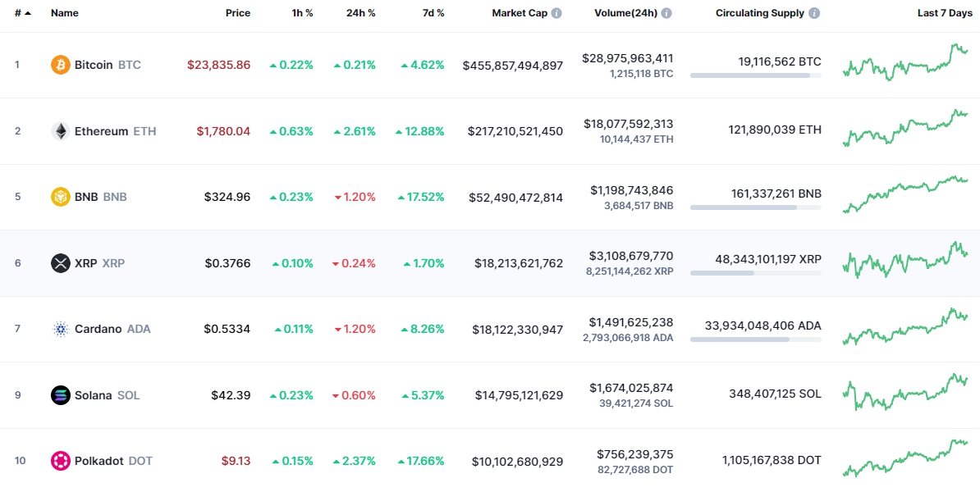The height and width of the screenshot is (492, 980).
Task: Click the Polkadot pink logo
Action: (x=61, y=461)
